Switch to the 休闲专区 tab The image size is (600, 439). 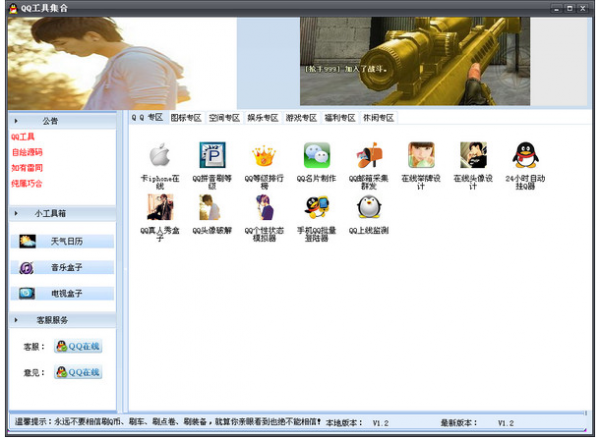click(378, 118)
